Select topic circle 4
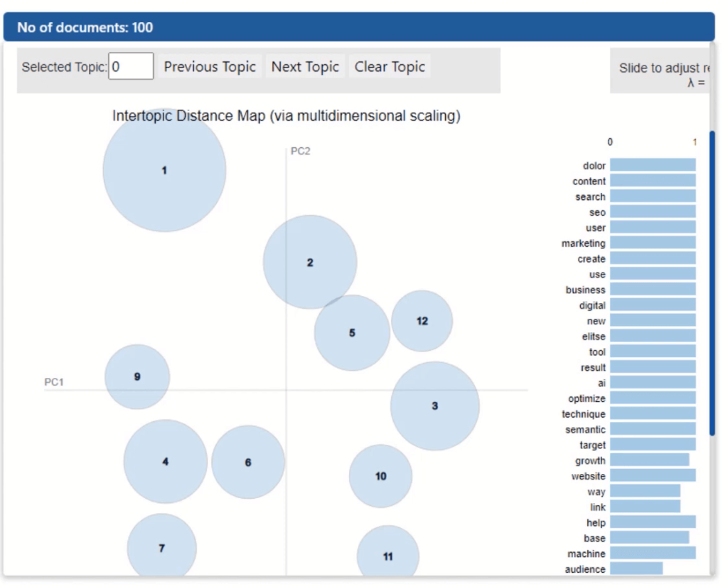 165,462
